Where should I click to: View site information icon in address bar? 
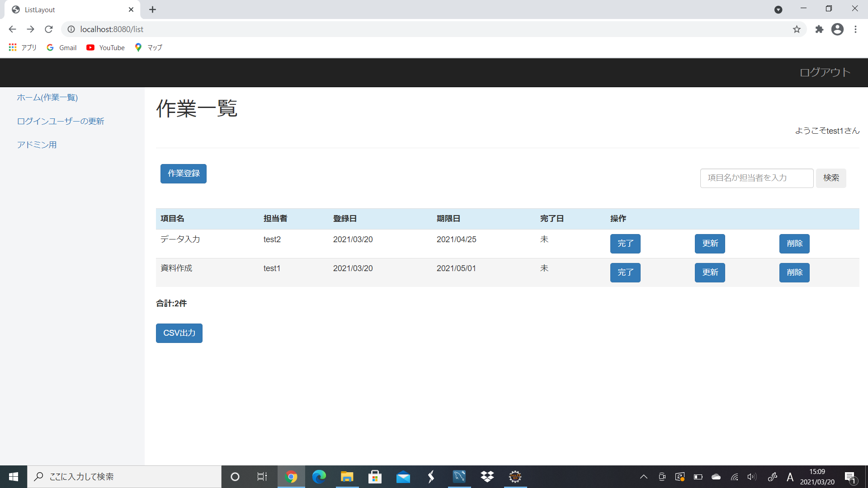coord(71,29)
